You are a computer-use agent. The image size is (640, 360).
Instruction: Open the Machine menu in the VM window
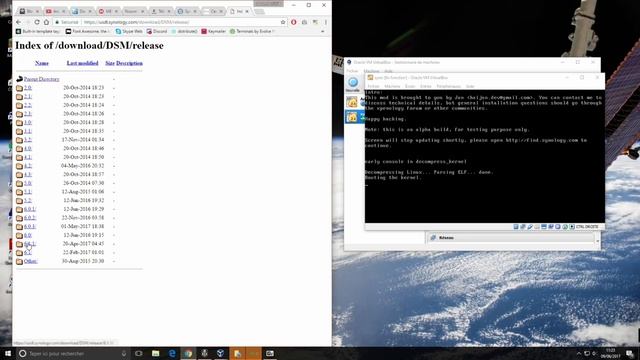coord(392,86)
